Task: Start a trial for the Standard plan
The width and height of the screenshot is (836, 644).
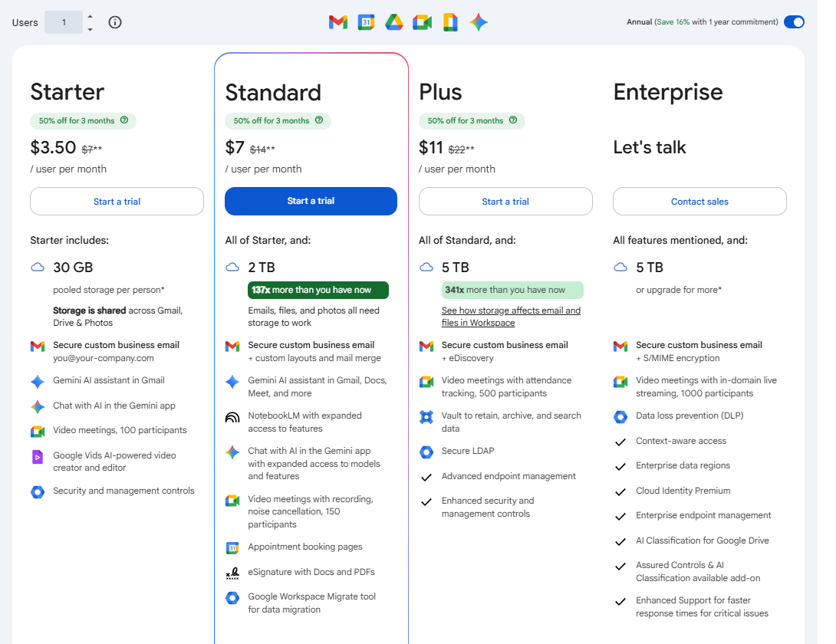Action: (311, 201)
